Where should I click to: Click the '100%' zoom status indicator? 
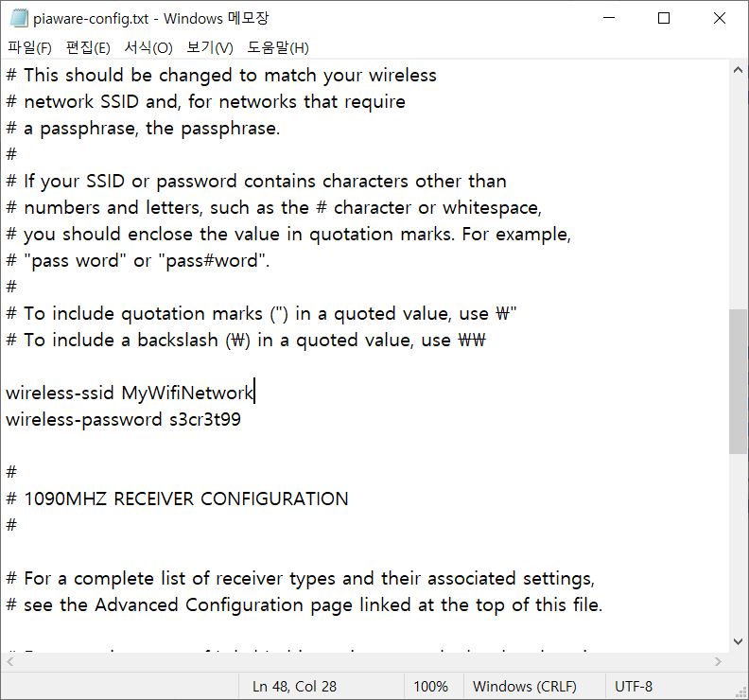[x=430, y=687]
